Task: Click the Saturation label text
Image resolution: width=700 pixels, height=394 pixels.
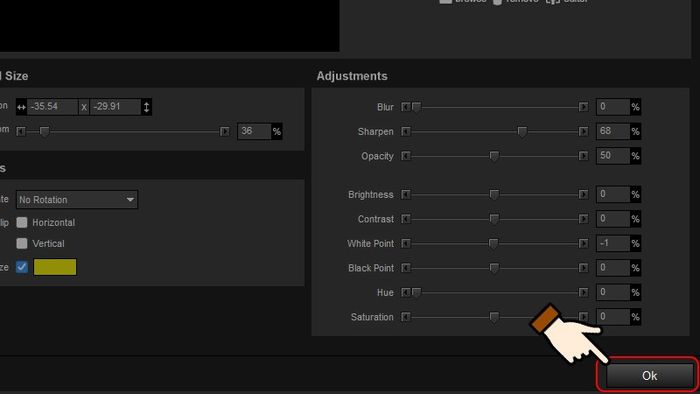Action: [x=372, y=317]
